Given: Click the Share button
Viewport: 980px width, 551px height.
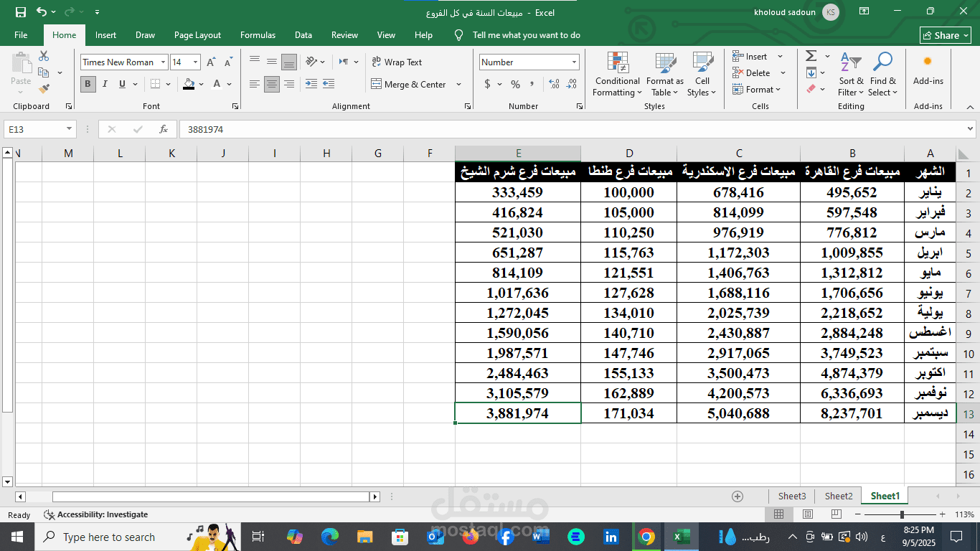Looking at the screenshot, I should coord(945,35).
